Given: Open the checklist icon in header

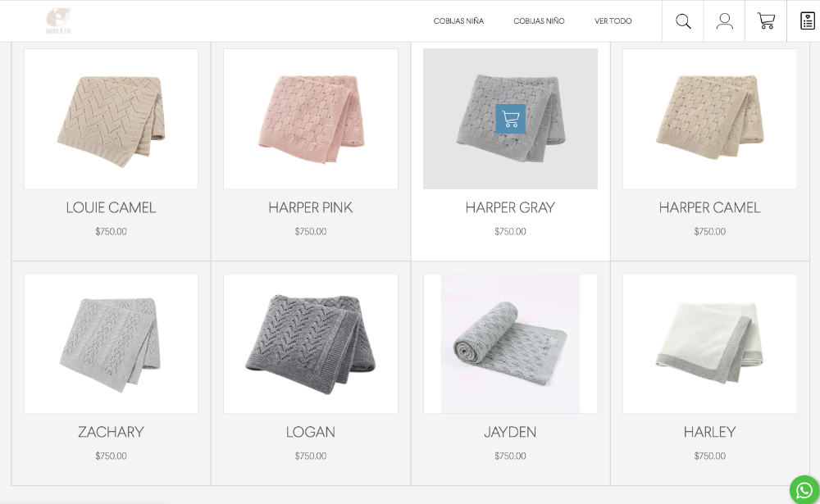Looking at the screenshot, I should point(808,21).
